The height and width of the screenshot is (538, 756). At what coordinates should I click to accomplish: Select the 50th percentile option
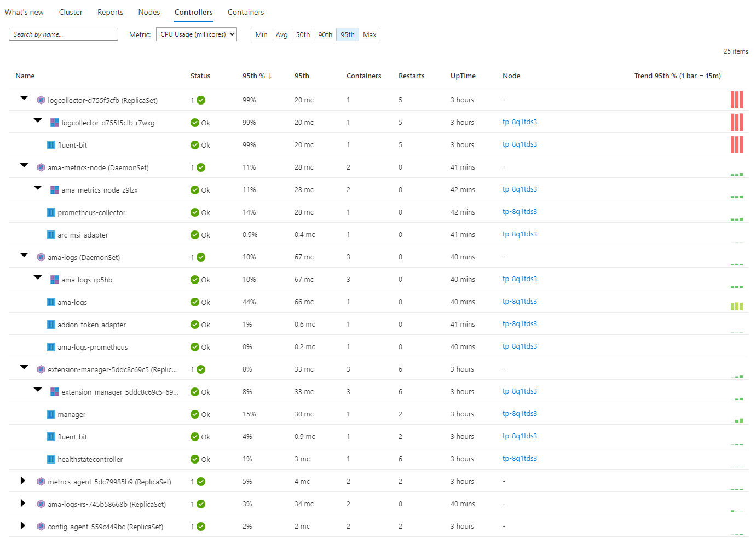(303, 34)
